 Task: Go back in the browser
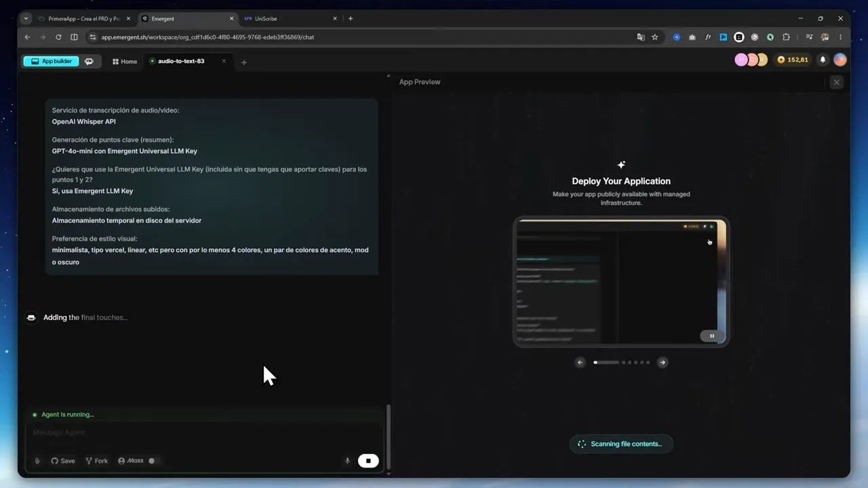(x=27, y=37)
